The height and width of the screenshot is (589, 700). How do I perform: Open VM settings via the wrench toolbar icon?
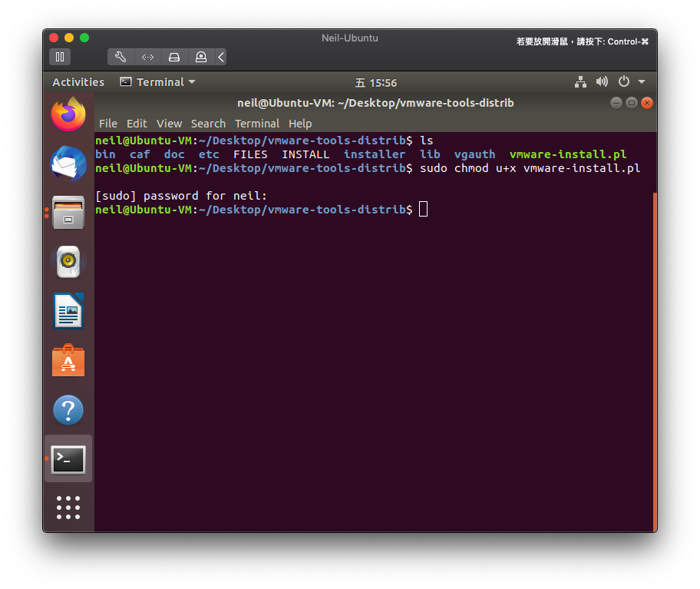121,57
